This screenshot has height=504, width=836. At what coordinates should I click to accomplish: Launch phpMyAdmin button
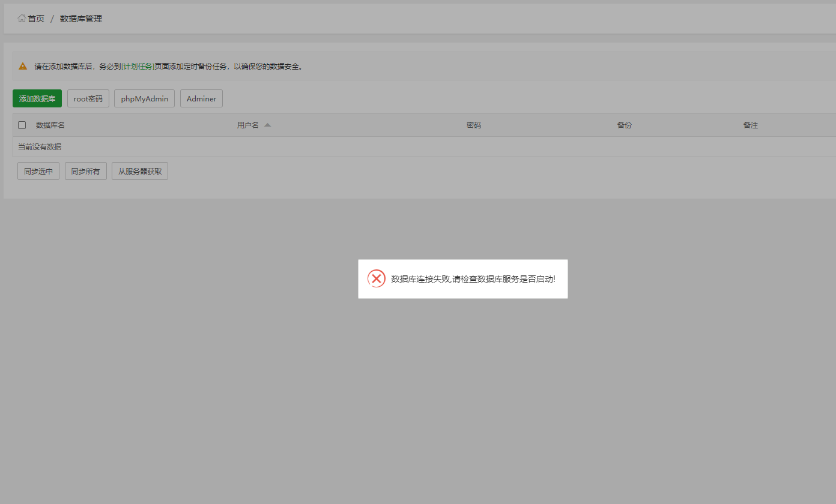(x=145, y=98)
